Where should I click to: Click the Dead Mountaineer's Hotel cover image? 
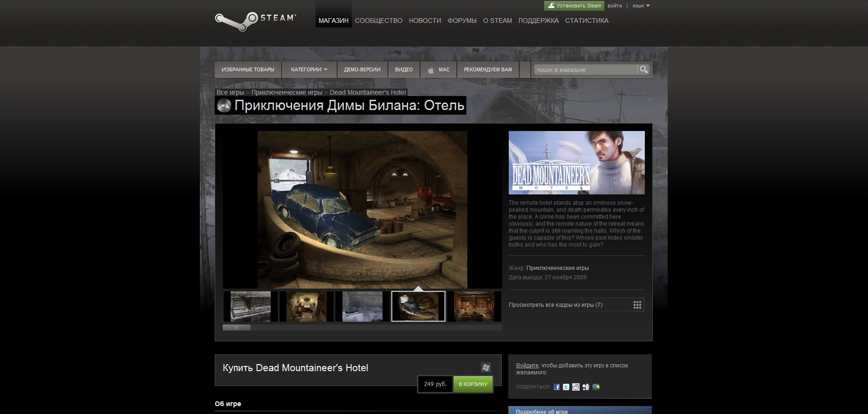(x=577, y=163)
